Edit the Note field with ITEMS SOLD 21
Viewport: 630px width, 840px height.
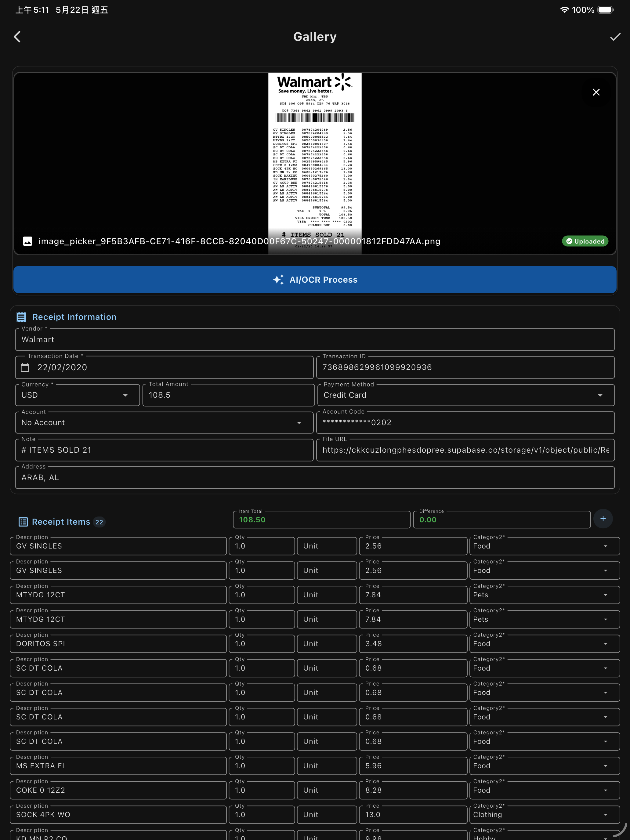tap(164, 450)
